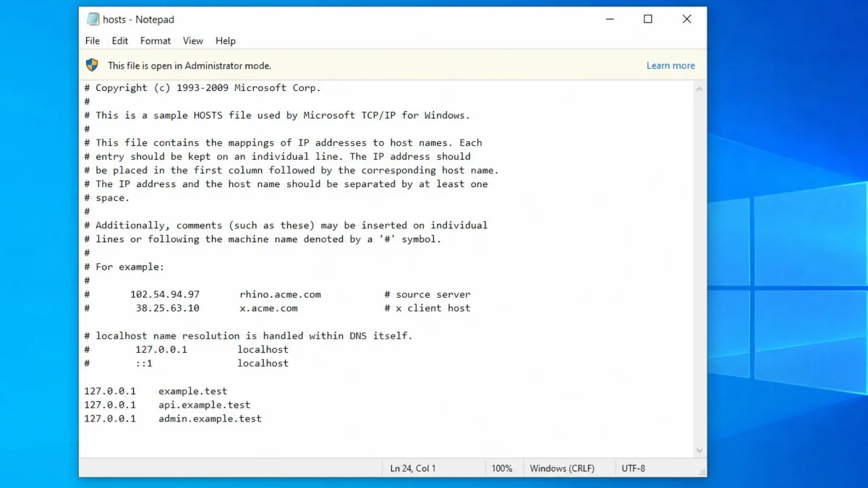Click the scrollbar down arrow
The height and width of the screenshot is (488, 868).
(x=699, y=450)
